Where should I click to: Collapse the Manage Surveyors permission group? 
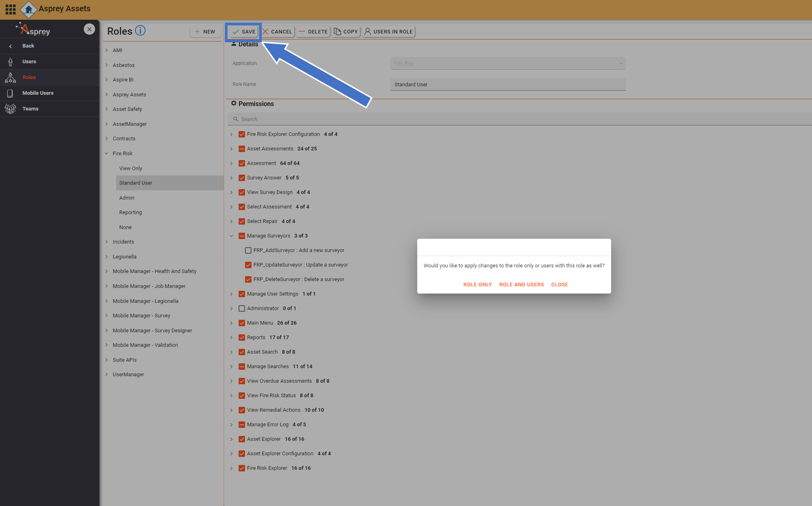pyautogui.click(x=232, y=236)
